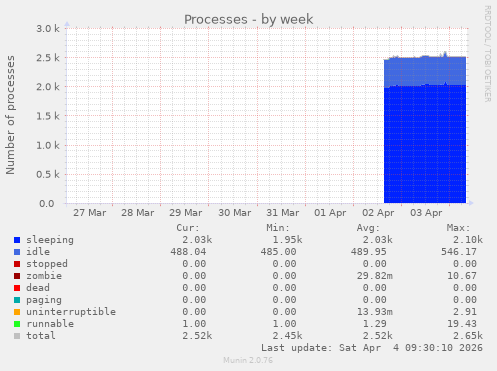
Task: Click the runnable Max value 19.43
Action: point(462,324)
